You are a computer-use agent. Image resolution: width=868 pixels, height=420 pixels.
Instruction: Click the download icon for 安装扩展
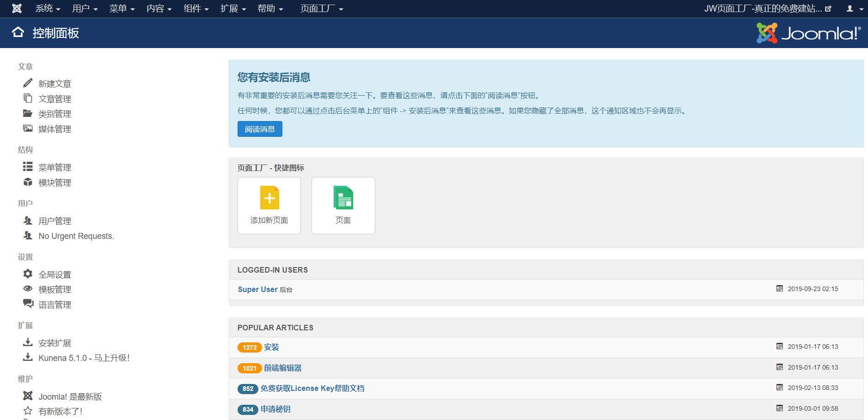28,342
